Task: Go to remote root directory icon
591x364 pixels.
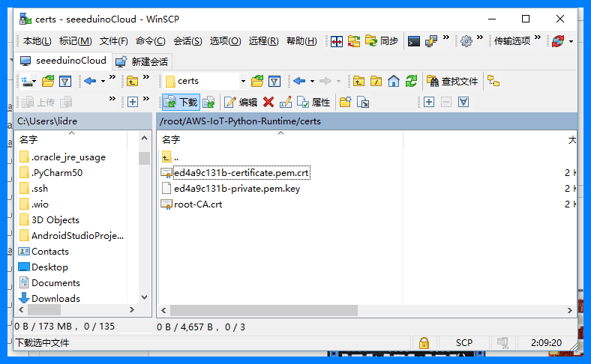Action: pos(376,82)
